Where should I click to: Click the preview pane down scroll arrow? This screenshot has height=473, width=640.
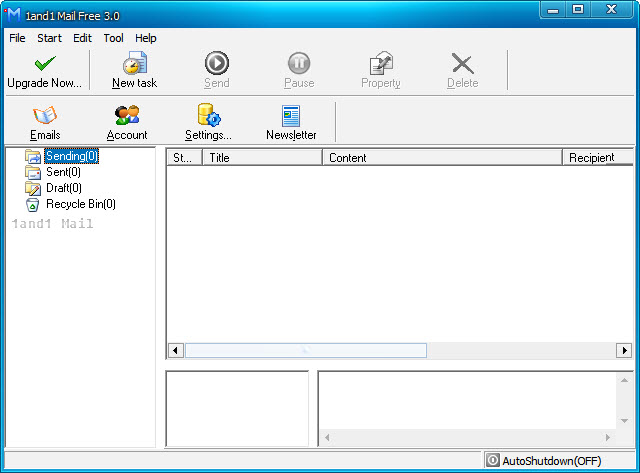(624, 421)
